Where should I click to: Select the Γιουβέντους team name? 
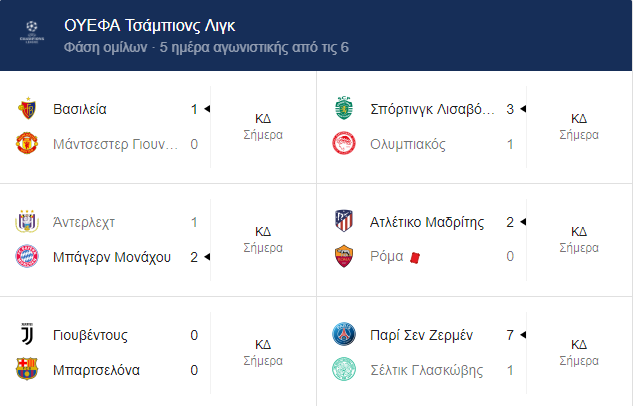90,335
